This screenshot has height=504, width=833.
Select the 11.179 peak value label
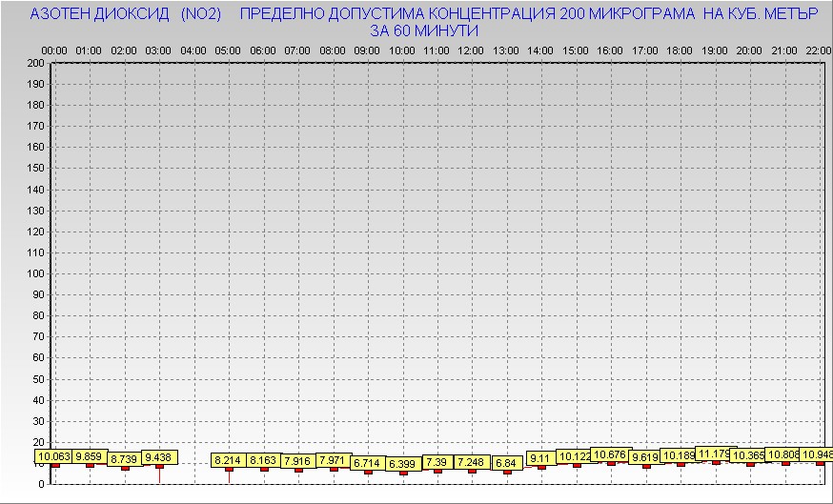714,454
